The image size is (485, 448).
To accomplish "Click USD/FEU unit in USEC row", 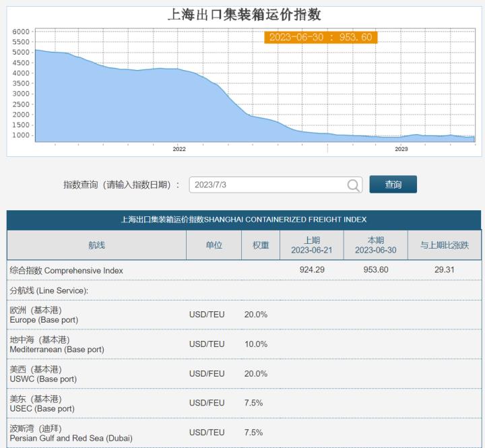I will coord(207,403).
